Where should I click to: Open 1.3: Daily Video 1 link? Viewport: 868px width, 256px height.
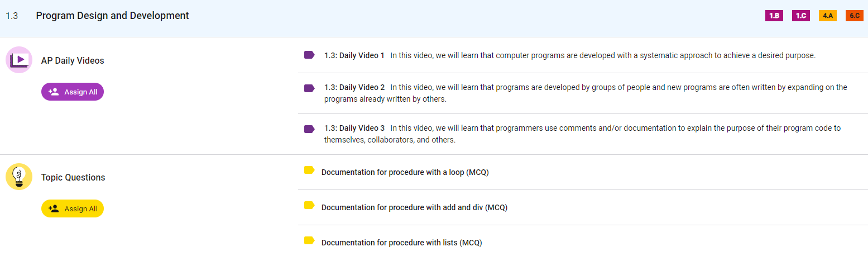[354, 55]
